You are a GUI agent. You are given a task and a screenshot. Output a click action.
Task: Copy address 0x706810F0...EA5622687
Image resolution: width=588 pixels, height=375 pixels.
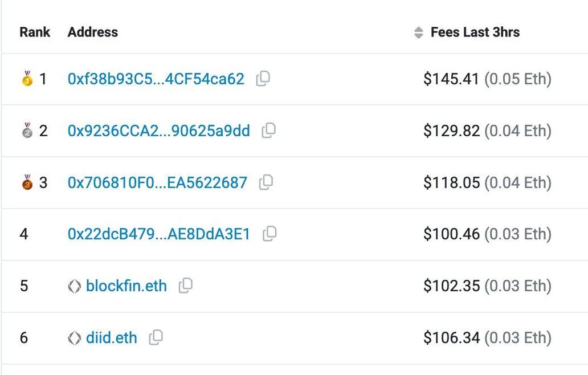(266, 182)
